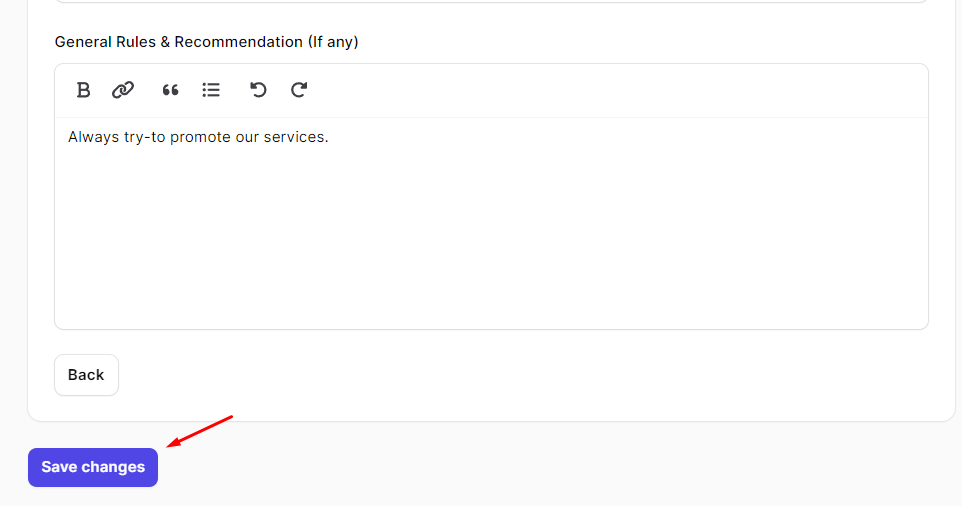Click the word "try-to" in the editor

click(145, 137)
